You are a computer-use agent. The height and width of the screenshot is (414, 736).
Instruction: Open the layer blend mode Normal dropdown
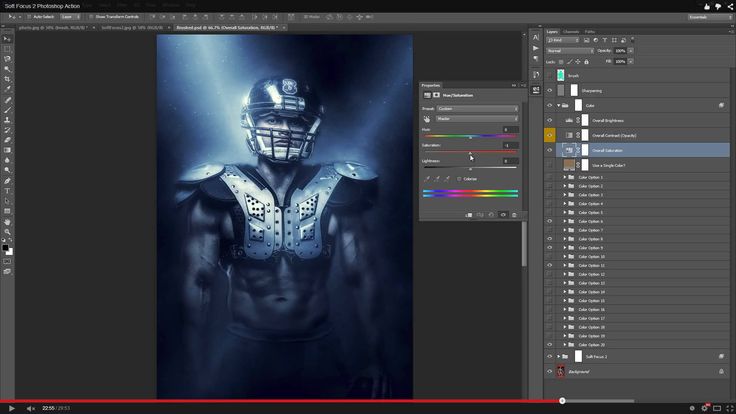coord(569,50)
